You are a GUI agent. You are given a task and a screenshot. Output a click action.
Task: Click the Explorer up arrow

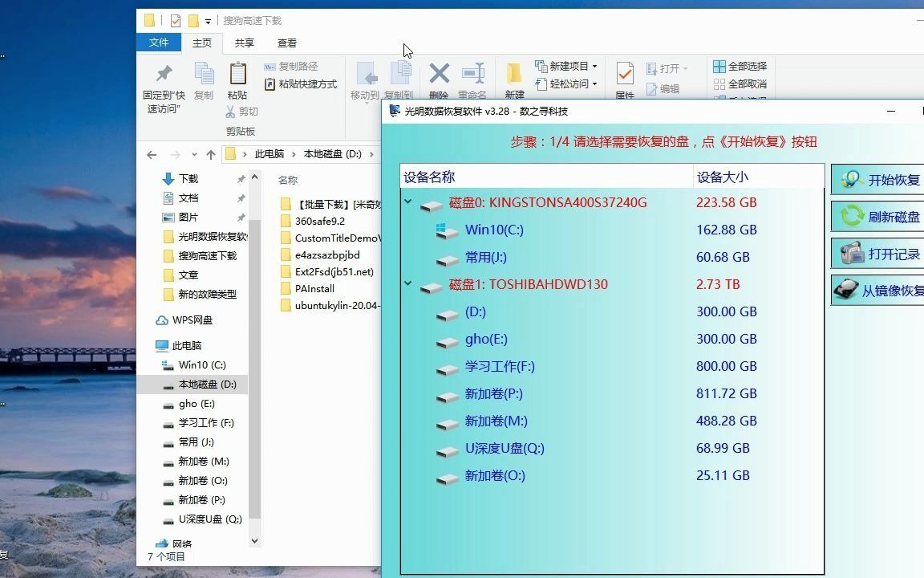210,154
